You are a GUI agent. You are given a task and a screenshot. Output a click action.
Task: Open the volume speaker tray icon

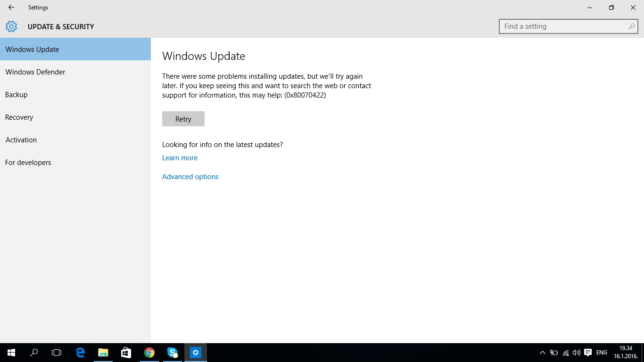(576, 353)
